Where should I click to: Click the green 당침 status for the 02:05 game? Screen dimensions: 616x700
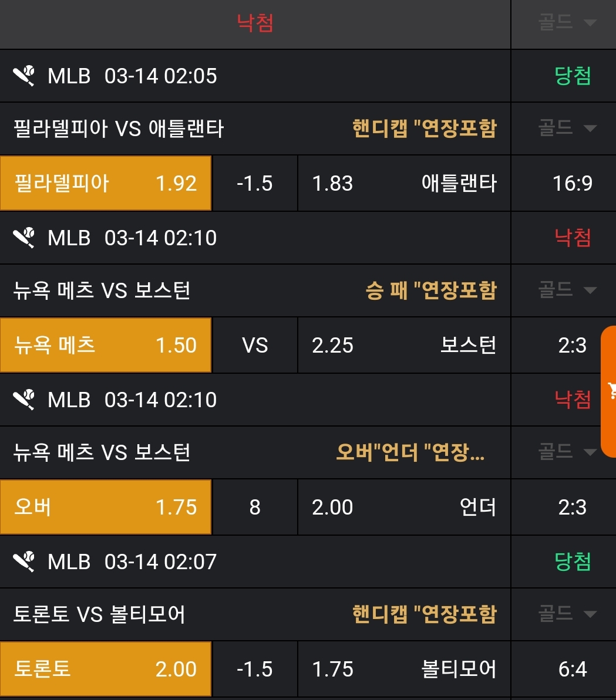[573, 76]
